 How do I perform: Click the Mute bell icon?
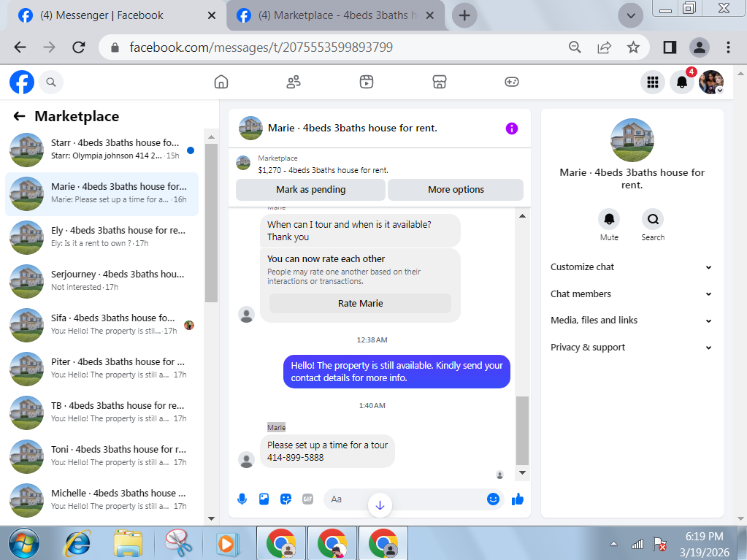(609, 219)
